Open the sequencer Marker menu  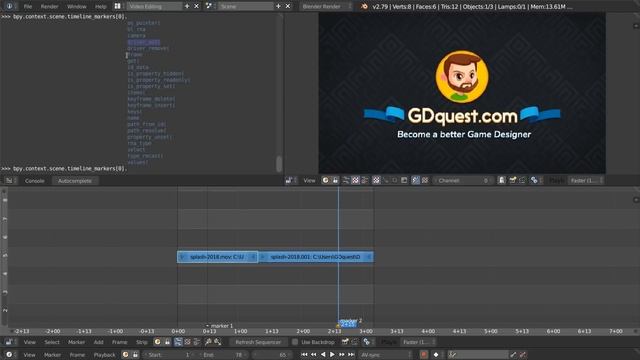pyautogui.click(x=76, y=342)
